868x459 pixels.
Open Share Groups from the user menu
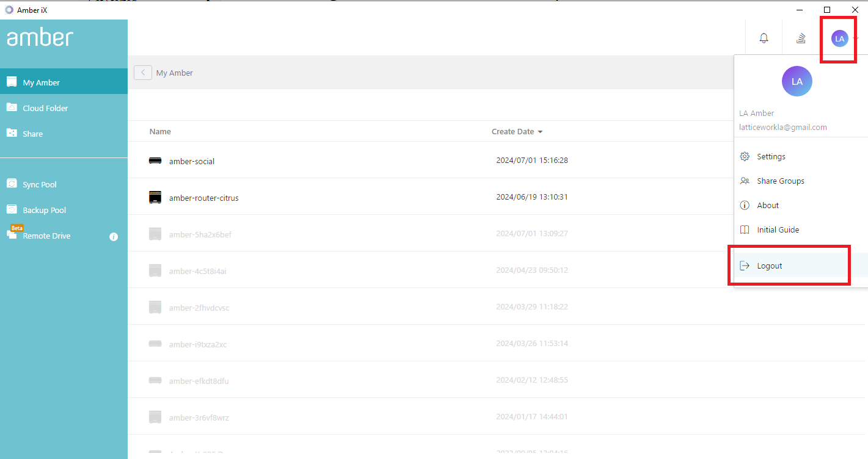coord(801,181)
